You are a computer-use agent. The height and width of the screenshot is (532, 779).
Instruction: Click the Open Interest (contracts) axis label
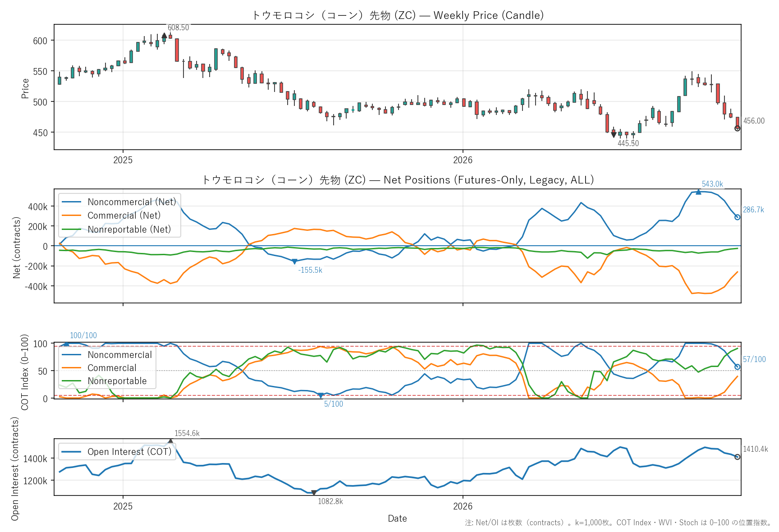click(x=15, y=468)
